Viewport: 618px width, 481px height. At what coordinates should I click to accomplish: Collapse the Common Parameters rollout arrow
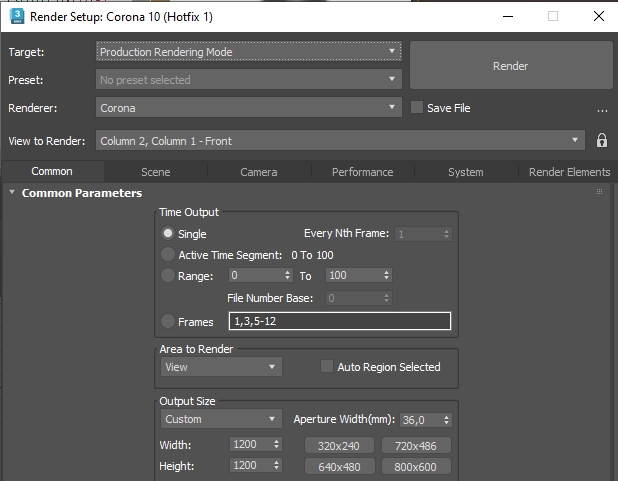click(x=12, y=193)
